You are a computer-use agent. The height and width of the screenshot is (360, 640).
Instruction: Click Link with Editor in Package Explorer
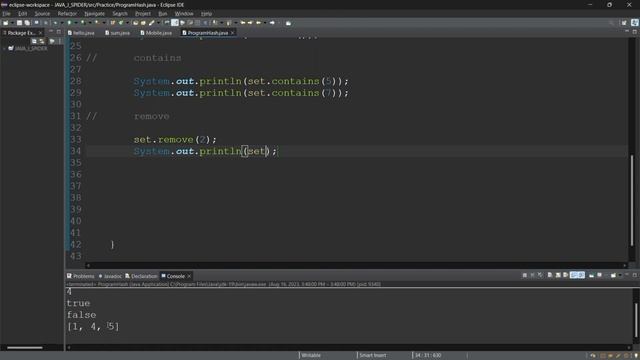click(x=42, y=41)
